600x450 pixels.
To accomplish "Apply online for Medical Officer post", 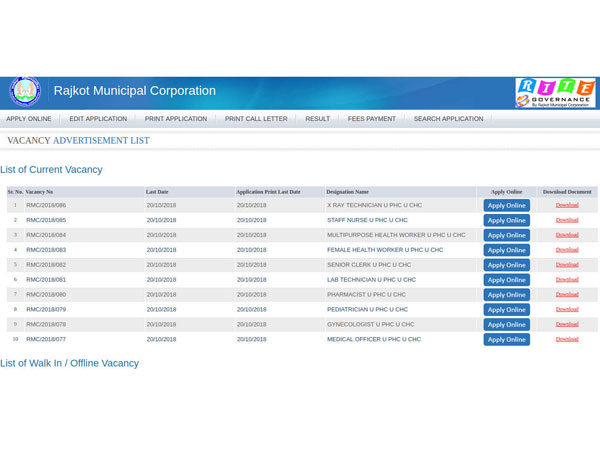I will click(x=507, y=339).
